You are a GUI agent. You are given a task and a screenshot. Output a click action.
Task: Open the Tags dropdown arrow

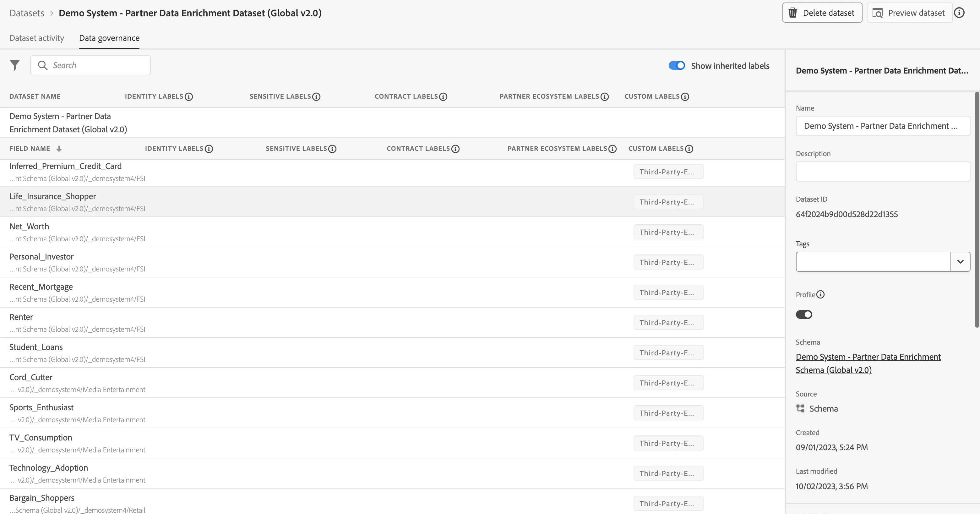coord(960,262)
